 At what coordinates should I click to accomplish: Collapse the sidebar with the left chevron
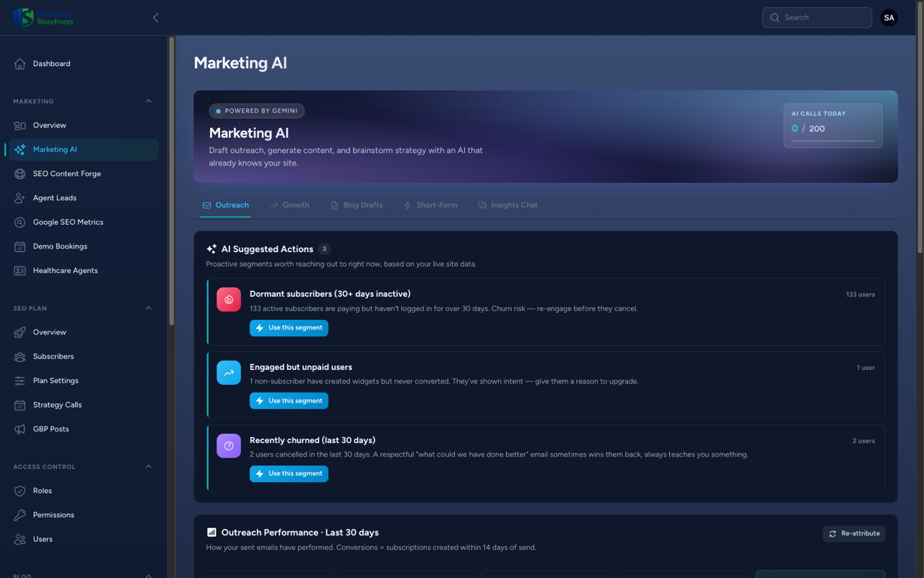(x=155, y=17)
